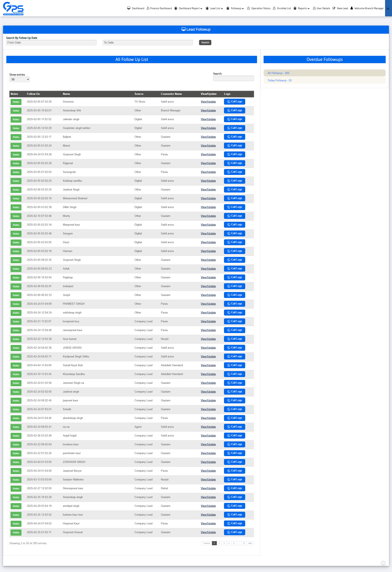Click the From Date input field

pyautogui.click(x=51, y=43)
